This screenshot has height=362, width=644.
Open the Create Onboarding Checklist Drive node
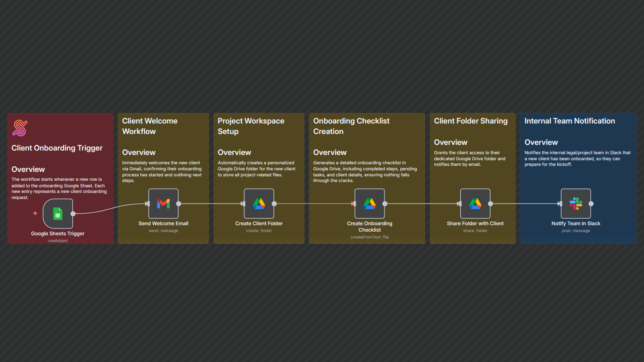pos(369,204)
